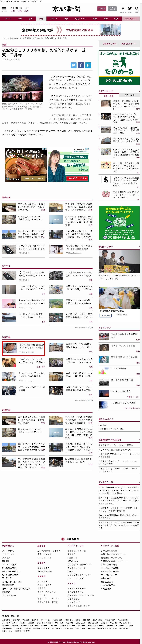Expand 人気ランキング with its arrow
The width and height of the screenshot is (142, 644).
pyautogui.click(x=139, y=91)
